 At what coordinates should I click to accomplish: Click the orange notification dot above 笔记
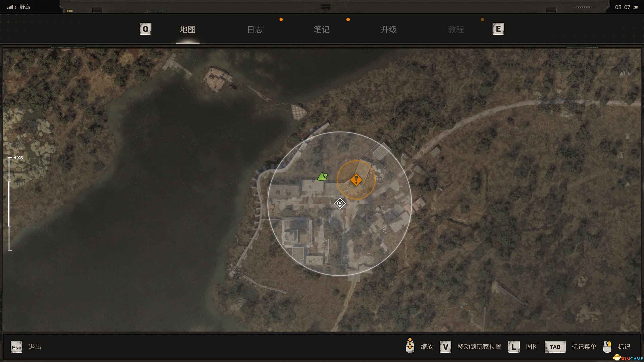(348, 19)
